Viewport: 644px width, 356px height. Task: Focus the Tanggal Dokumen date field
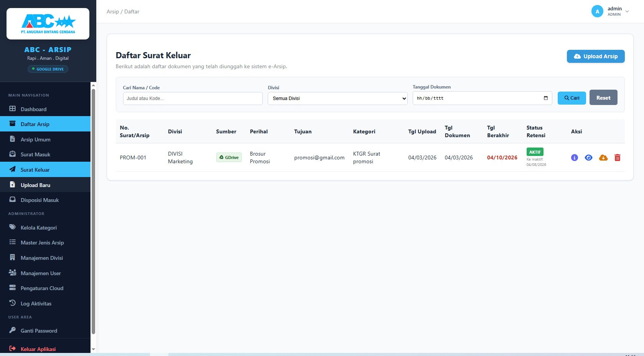(482, 98)
